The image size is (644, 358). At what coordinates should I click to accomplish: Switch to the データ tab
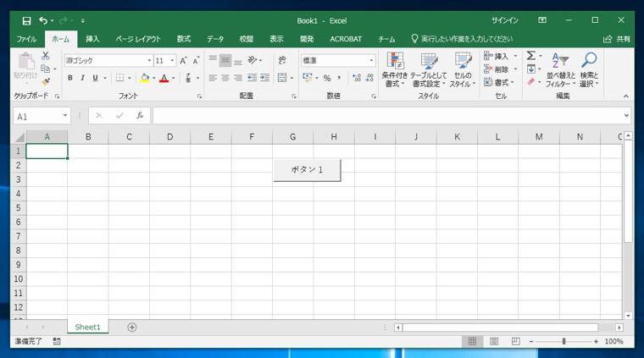(215, 39)
